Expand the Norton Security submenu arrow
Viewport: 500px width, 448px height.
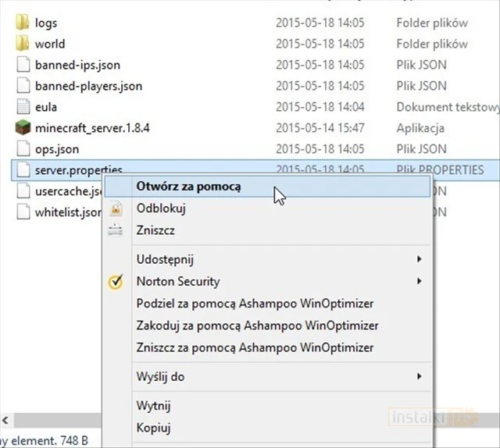pos(420,281)
